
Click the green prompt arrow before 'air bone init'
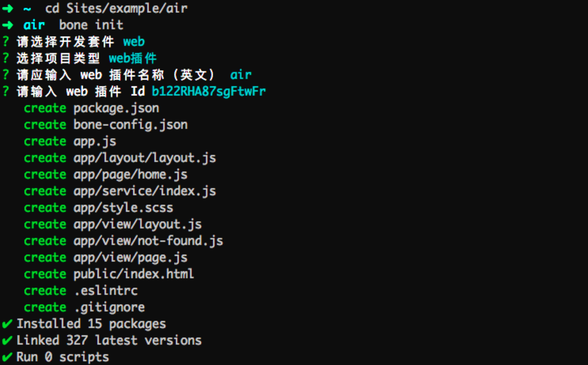pos(8,25)
